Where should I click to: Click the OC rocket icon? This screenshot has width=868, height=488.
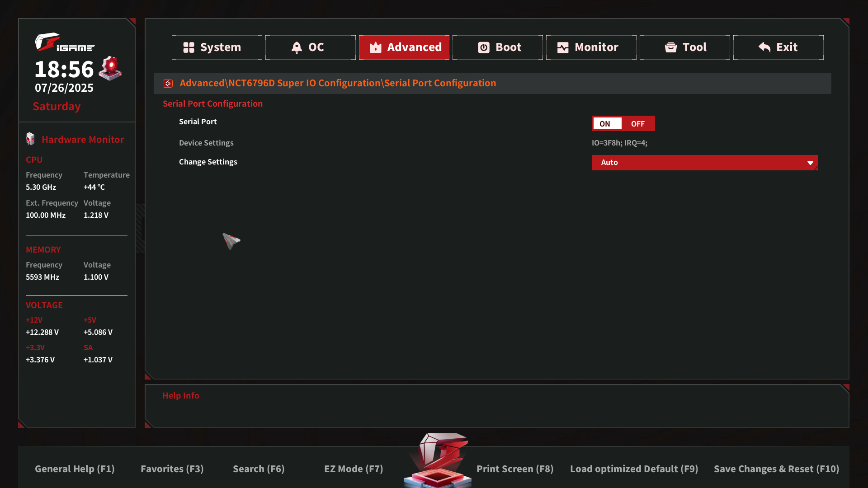click(x=297, y=47)
